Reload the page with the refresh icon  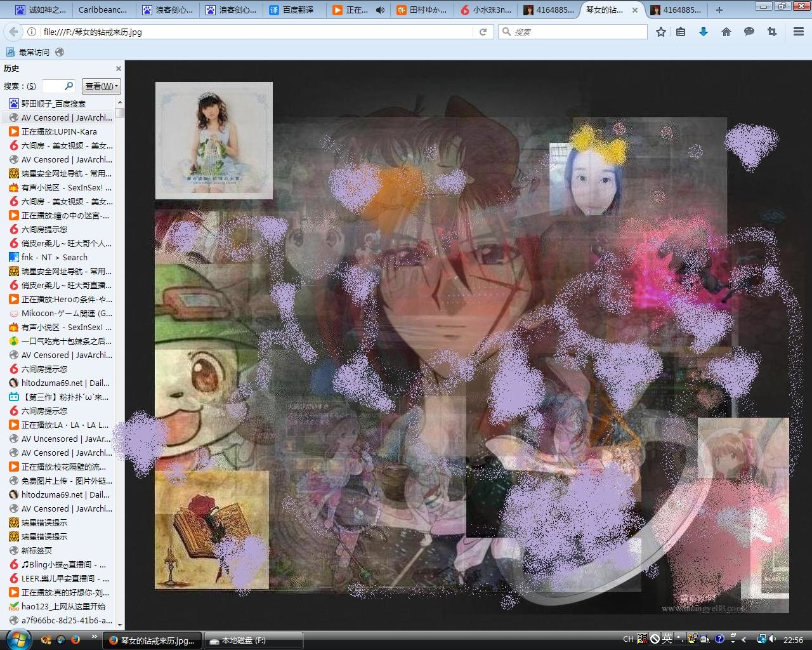[483, 32]
